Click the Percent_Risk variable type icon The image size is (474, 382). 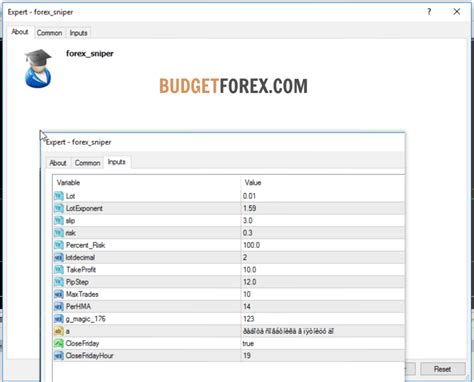[x=59, y=245]
